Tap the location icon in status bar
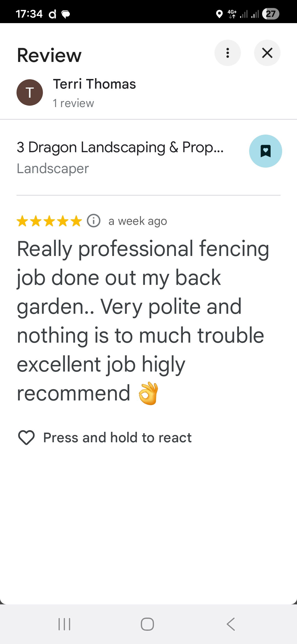This screenshot has width=297, height=644. 219,14
